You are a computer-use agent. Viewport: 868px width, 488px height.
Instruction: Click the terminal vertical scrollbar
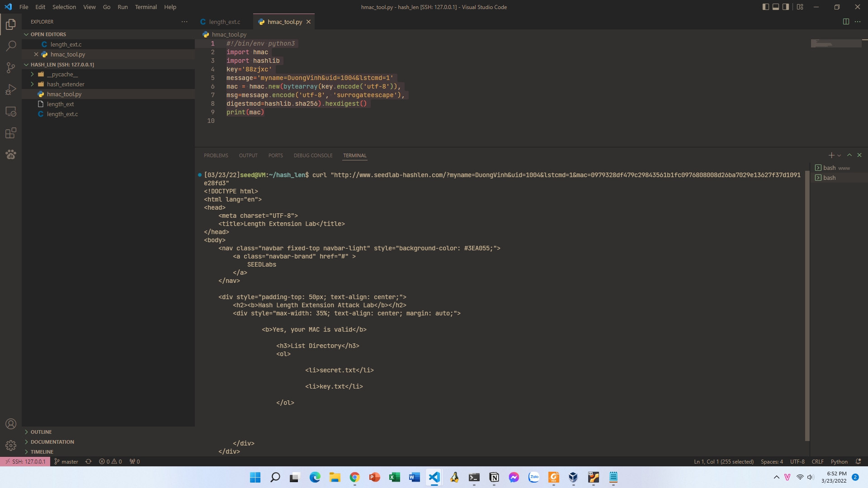coord(807,303)
